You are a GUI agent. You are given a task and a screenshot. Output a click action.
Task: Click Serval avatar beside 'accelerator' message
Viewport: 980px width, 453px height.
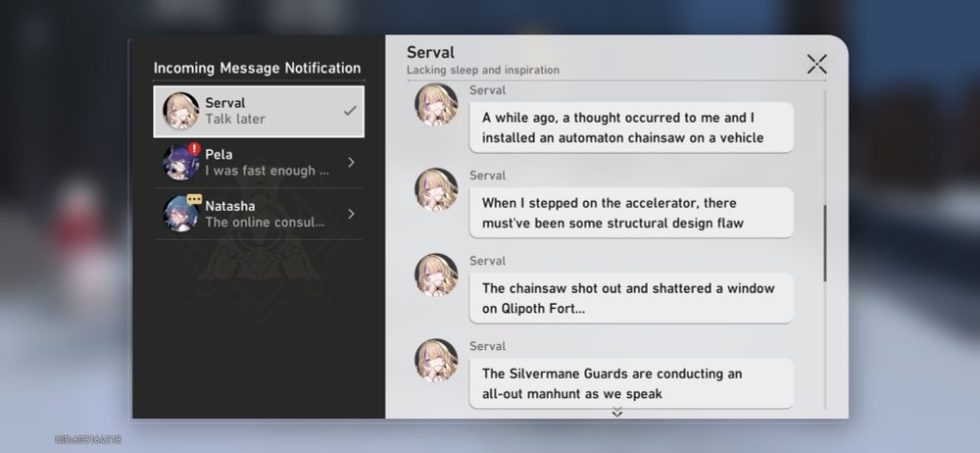(x=436, y=189)
